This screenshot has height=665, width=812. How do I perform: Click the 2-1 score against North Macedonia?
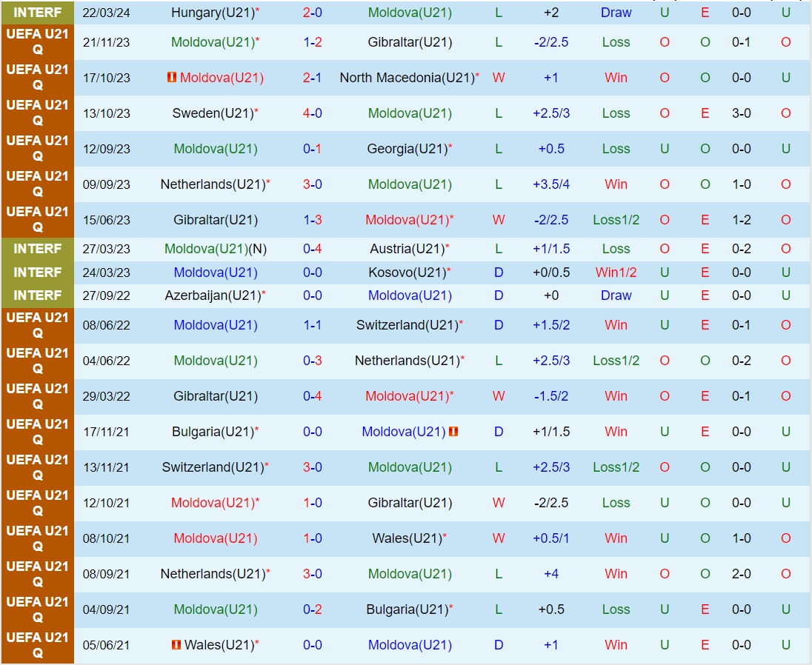click(312, 78)
